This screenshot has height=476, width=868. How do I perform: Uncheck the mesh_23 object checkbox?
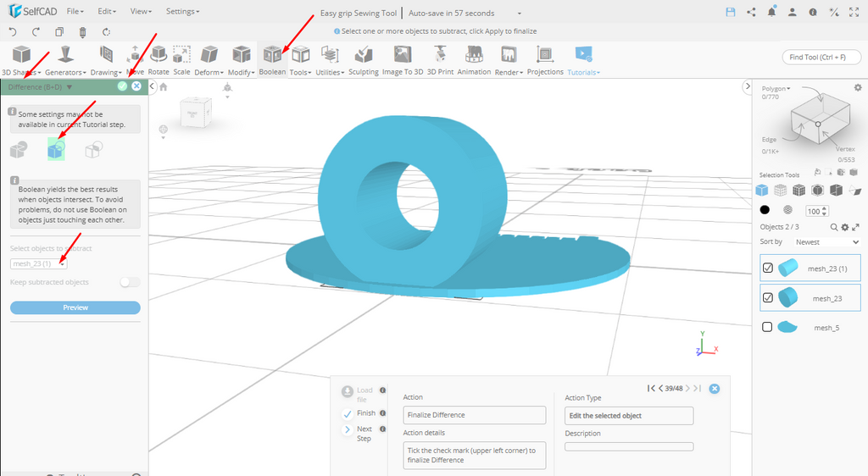(768, 297)
